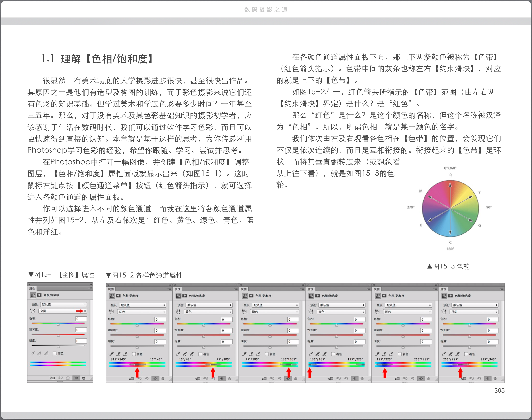The image size is (532, 420).
Task: Click the 属性 tab of the 全图 panel
Action: coord(32,288)
